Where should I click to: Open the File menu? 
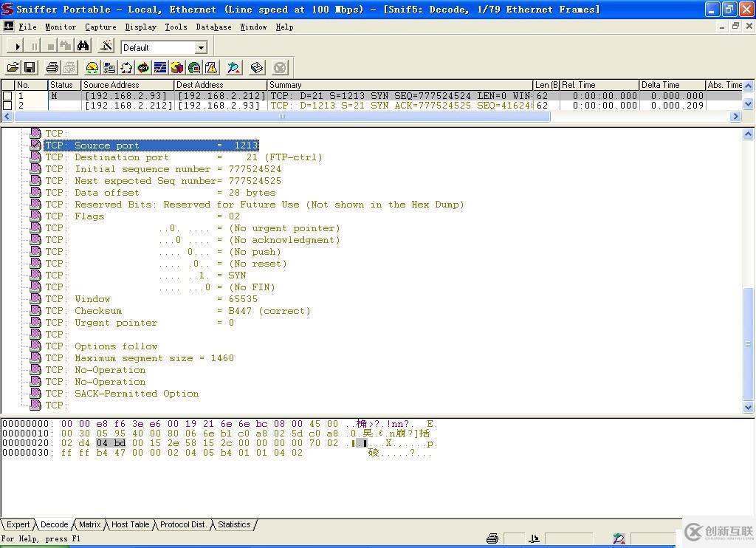pyautogui.click(x=27, y=27)
